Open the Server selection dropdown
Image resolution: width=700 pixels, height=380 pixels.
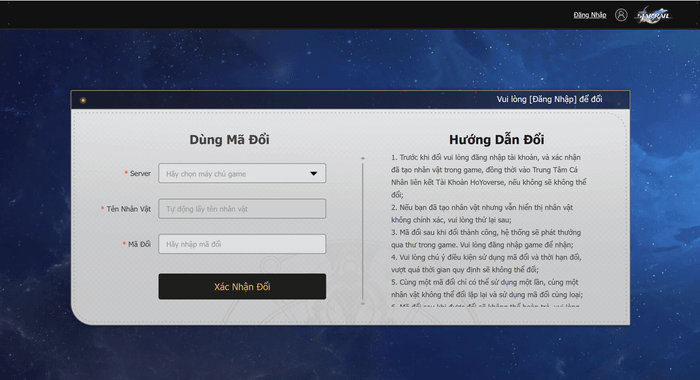[242, 173]
